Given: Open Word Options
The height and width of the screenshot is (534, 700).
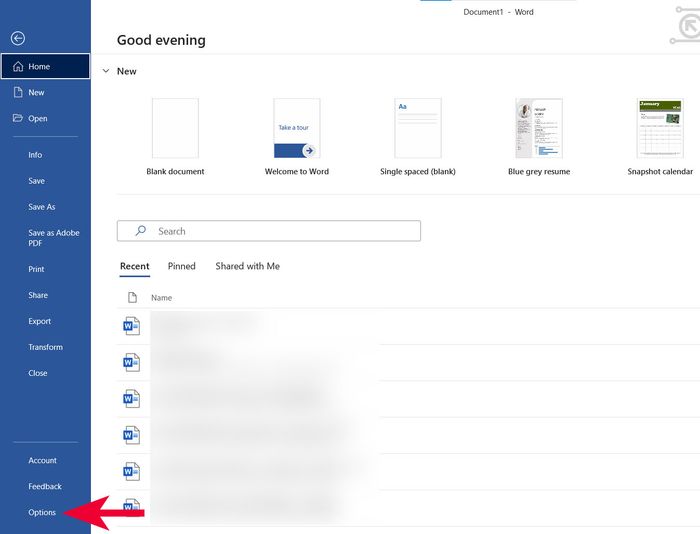Looking at the screenshot, I should click(x=42, y=512).
